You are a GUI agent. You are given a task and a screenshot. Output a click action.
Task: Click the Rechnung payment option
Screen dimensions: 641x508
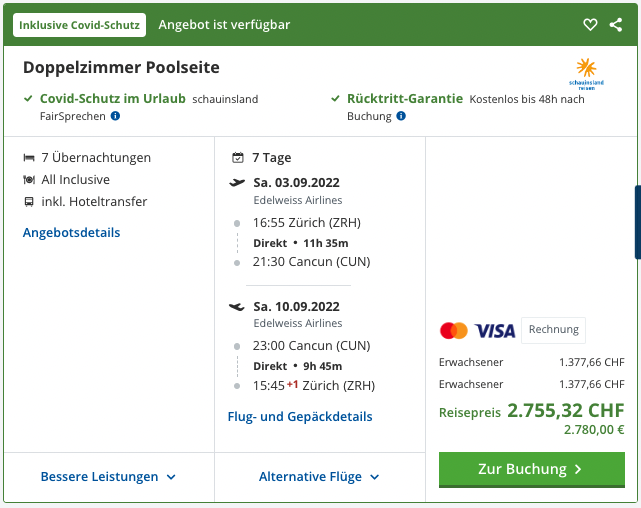click(x=553, y=330)
